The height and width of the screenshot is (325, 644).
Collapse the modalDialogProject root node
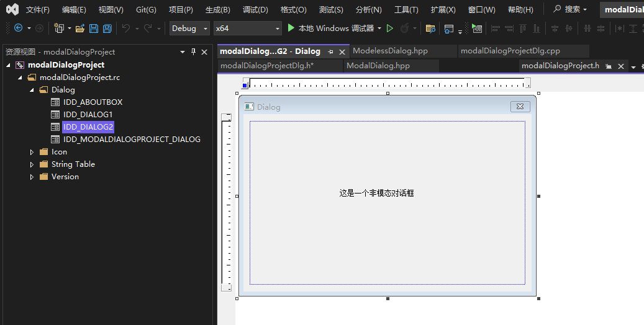8,65
